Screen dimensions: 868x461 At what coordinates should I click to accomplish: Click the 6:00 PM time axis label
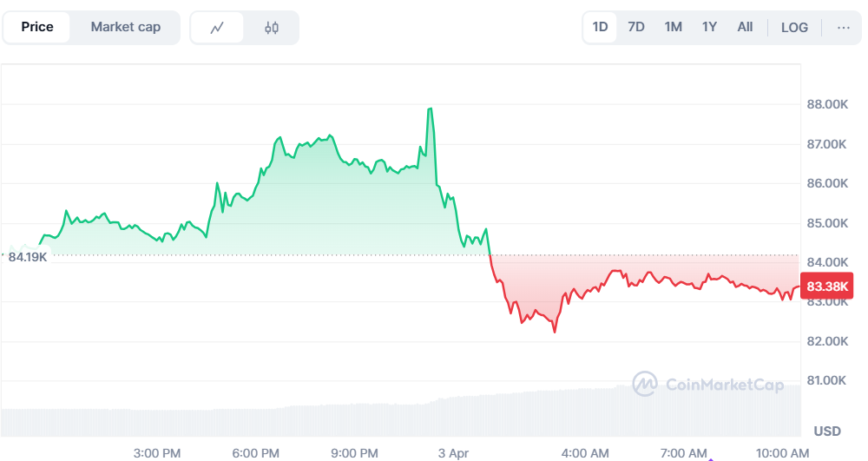[x=256, y=452]
